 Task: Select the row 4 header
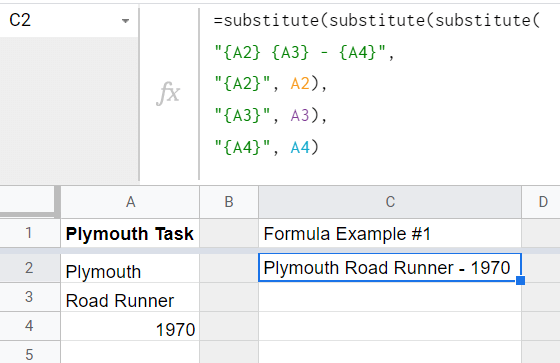pyautogui.click(x=29, y=326)
